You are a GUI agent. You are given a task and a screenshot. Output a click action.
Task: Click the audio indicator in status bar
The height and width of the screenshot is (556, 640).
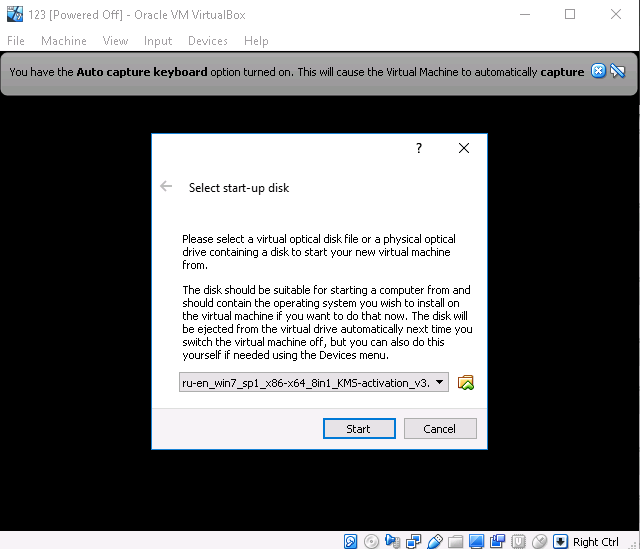(x=392, y=542)
